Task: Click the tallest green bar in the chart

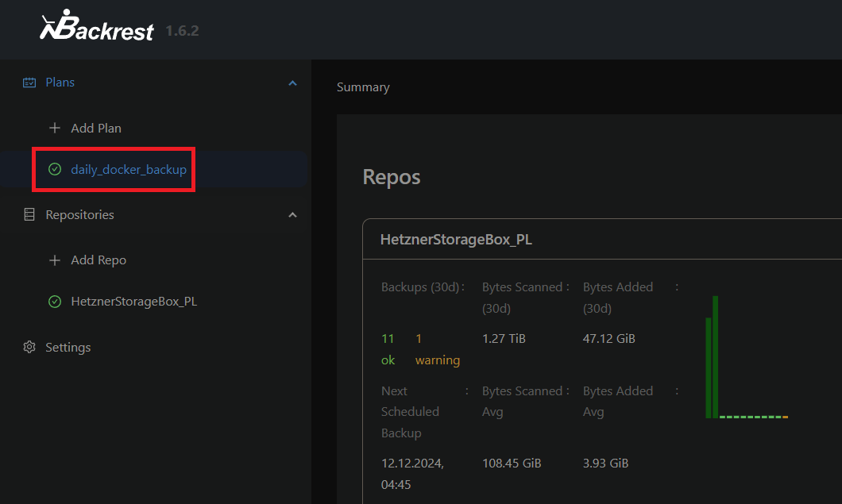Action: coord(716,356)
